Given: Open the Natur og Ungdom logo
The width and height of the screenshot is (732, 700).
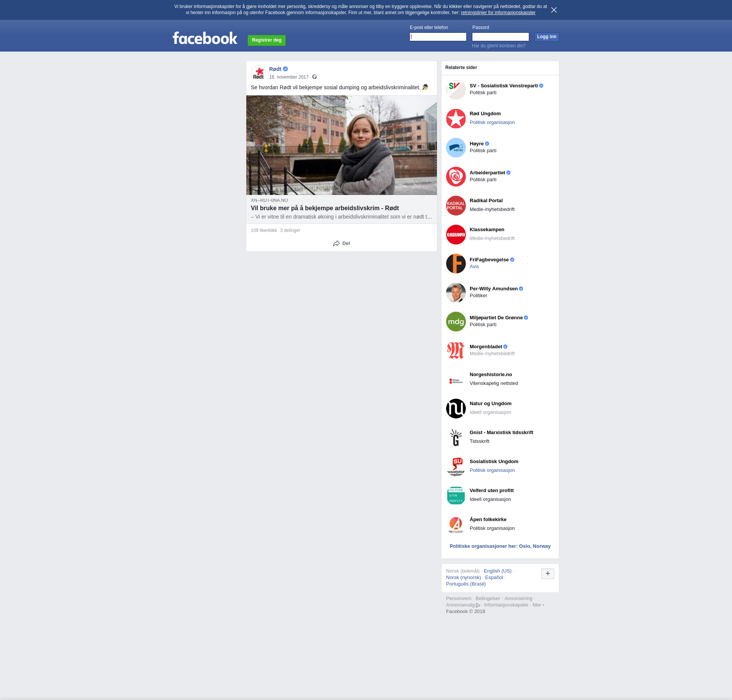Looking at the screenshot, I should (x=456, y=409).
